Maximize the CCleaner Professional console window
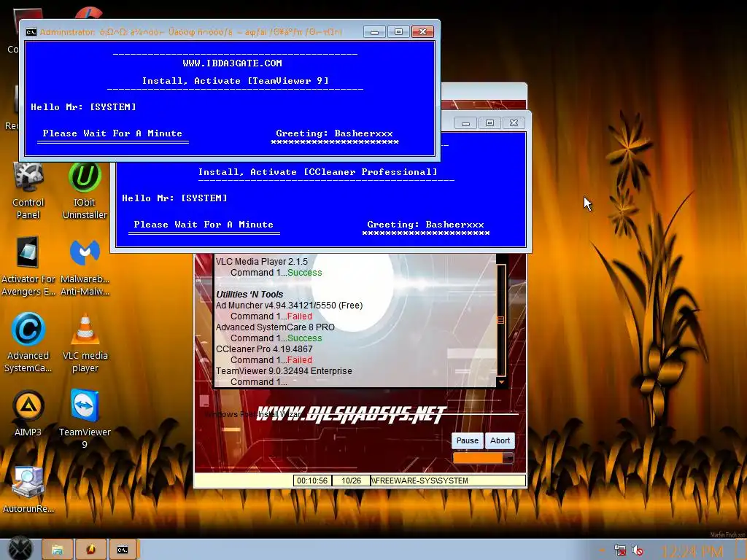Viewport: 747px width, 560px height. [x=489, y=123]
